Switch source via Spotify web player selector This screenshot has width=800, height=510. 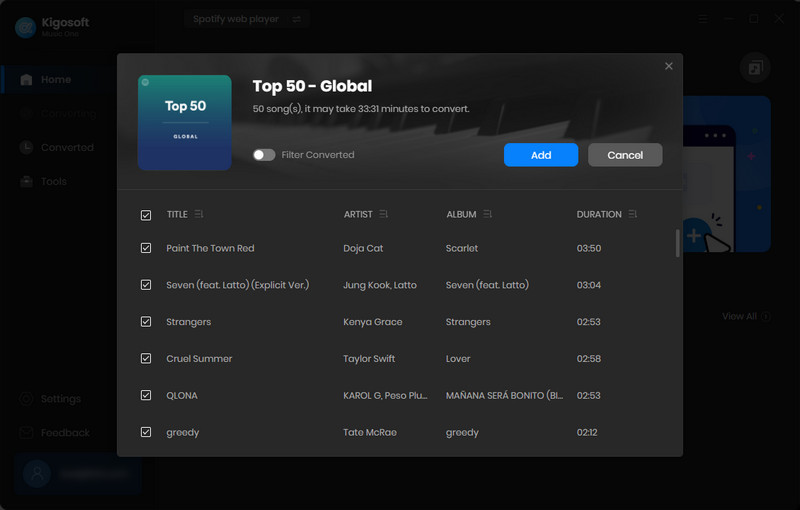246,19
